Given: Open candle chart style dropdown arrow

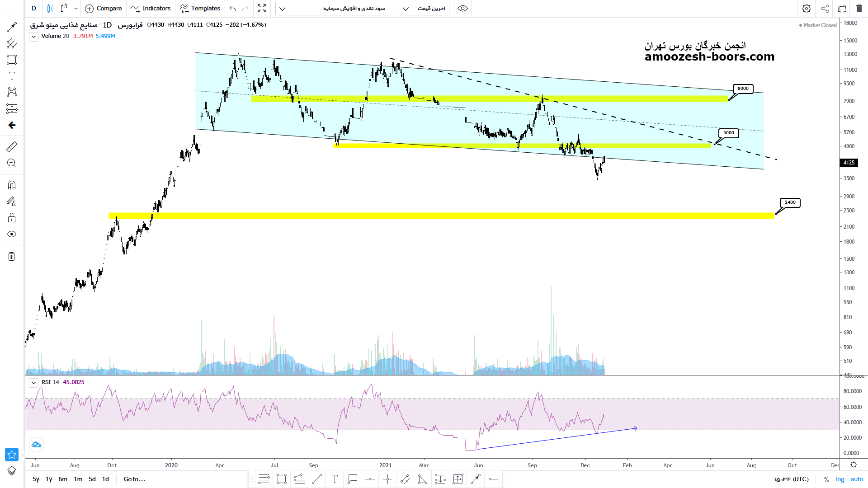Looking at the screenshot, I should [x=76, y=9].
